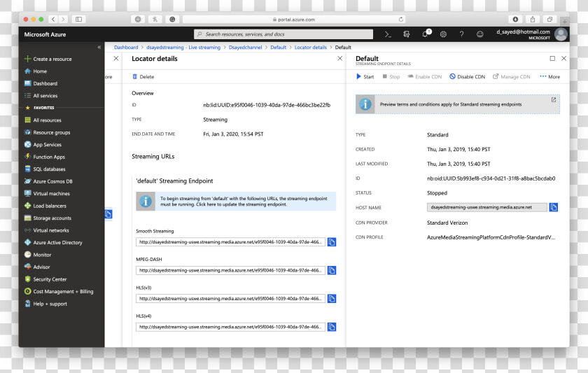This screenshot has width=588, height=373.
Task: Select the Host Name field
Action: point(486,207)
